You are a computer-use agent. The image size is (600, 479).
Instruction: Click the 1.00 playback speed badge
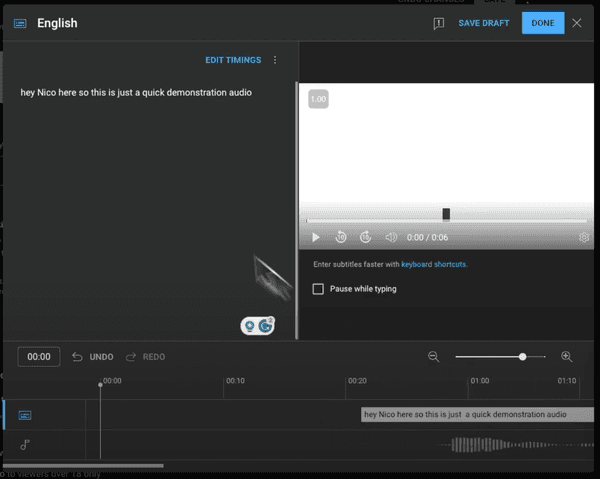[318, 99]
